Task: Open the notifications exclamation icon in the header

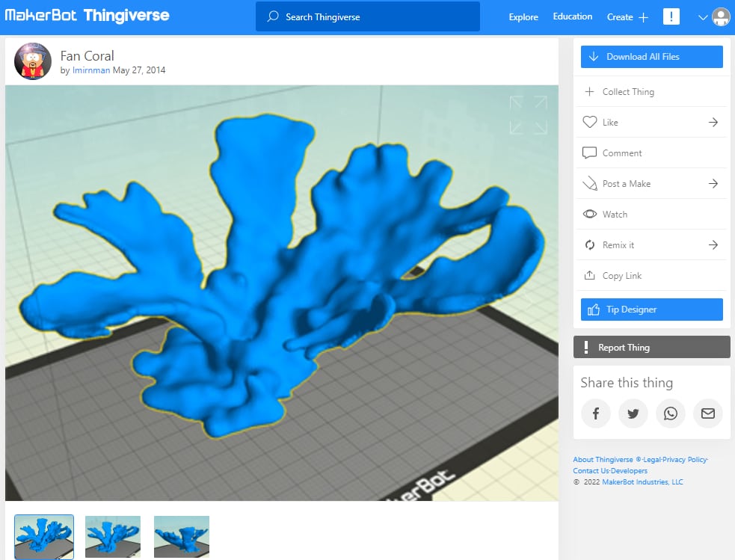Action: click(x=671, y=16)
